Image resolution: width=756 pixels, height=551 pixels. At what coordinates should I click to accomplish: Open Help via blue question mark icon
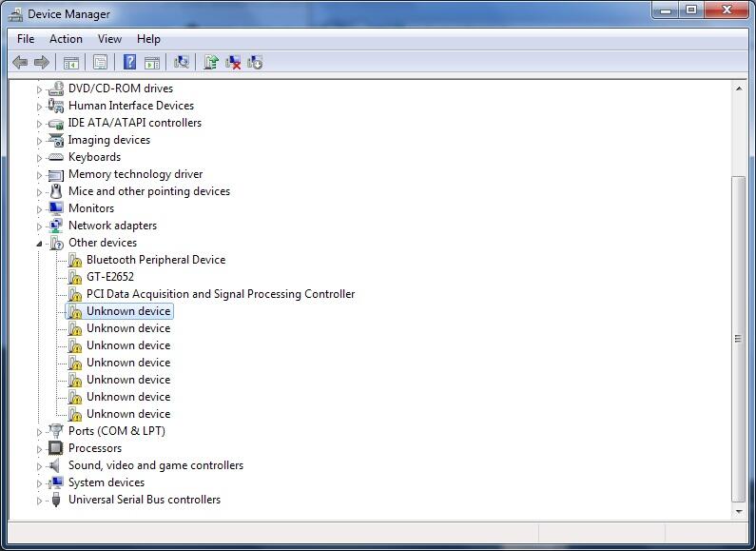tap(129, 62)
